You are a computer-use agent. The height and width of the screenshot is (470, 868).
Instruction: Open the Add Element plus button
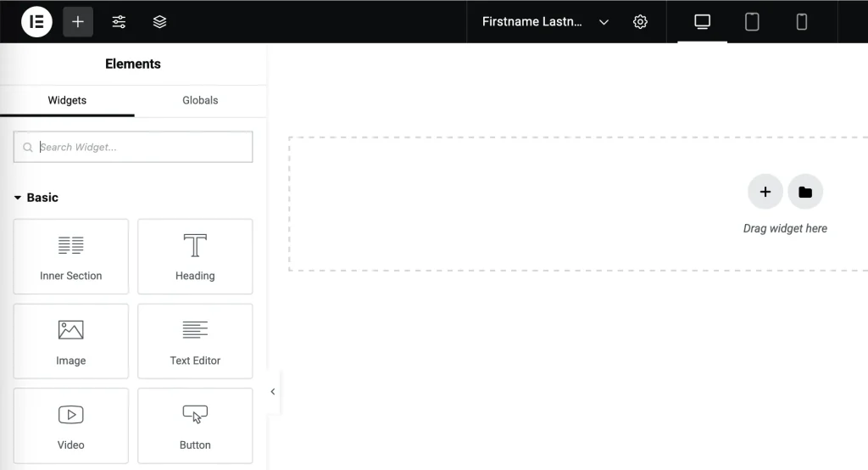[78, 22]
